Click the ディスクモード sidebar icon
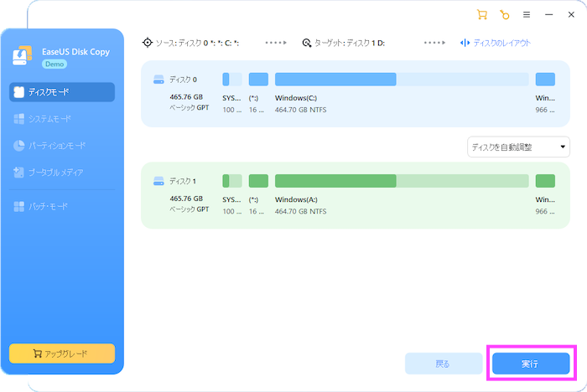This screenshot has height=392, width=587. pos(18,92)
